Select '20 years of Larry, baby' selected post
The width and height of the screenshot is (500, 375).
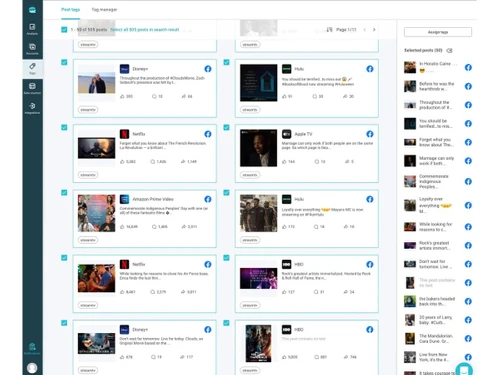click(x=438, y=320)
